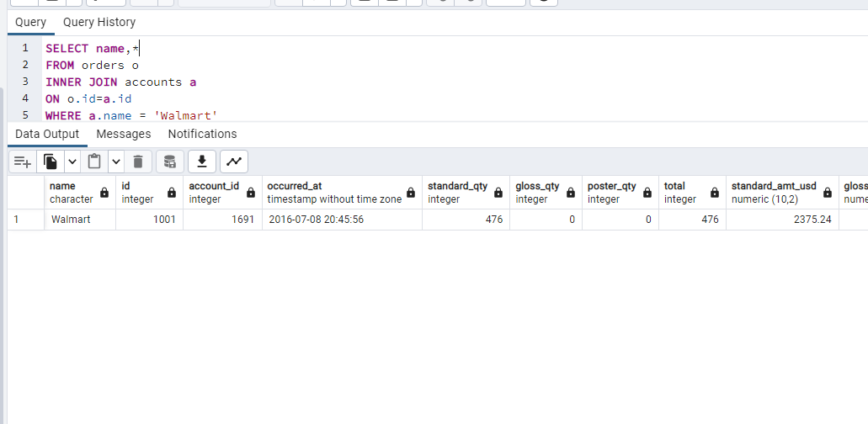The height and width of the screenshot is (424, 868).
Task: Click the poster_qty cell value 0
Action: [x=620, y=220]
